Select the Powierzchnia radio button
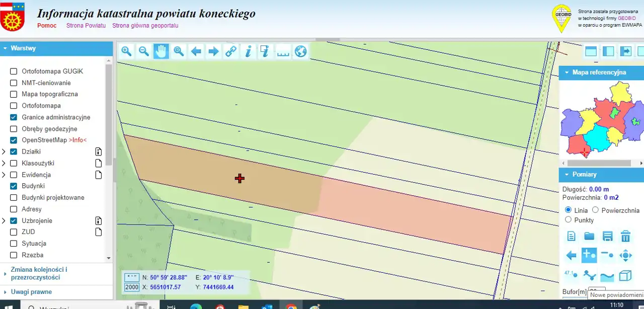Viewport: 644px width, 309px height. (x=595, y=210)
